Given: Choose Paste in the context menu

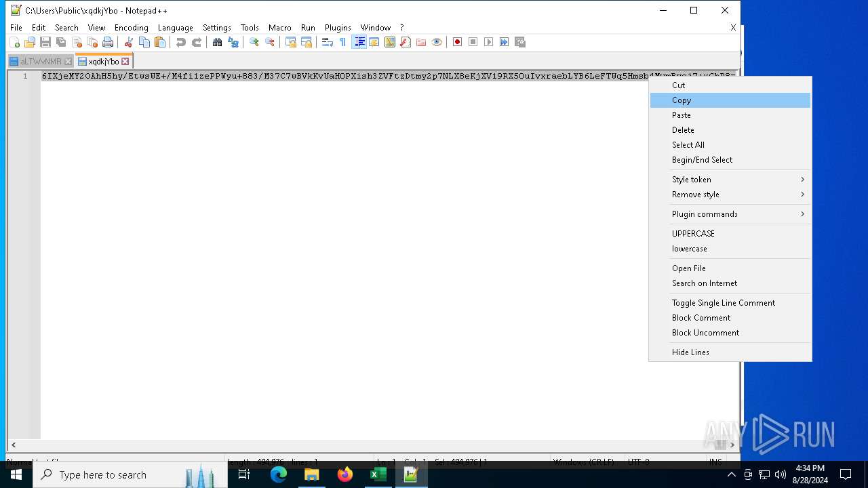Looking at the screenshot, I should tap(730, 115).
